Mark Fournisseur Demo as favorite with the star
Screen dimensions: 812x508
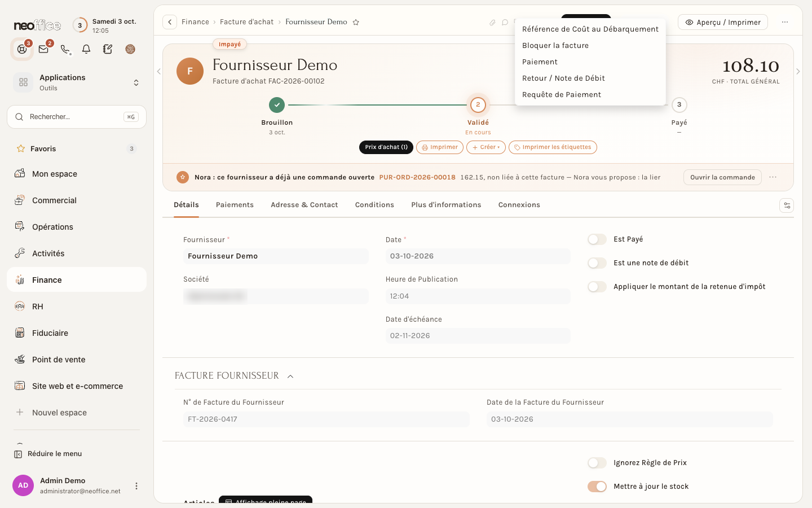(x=356, y=22)
